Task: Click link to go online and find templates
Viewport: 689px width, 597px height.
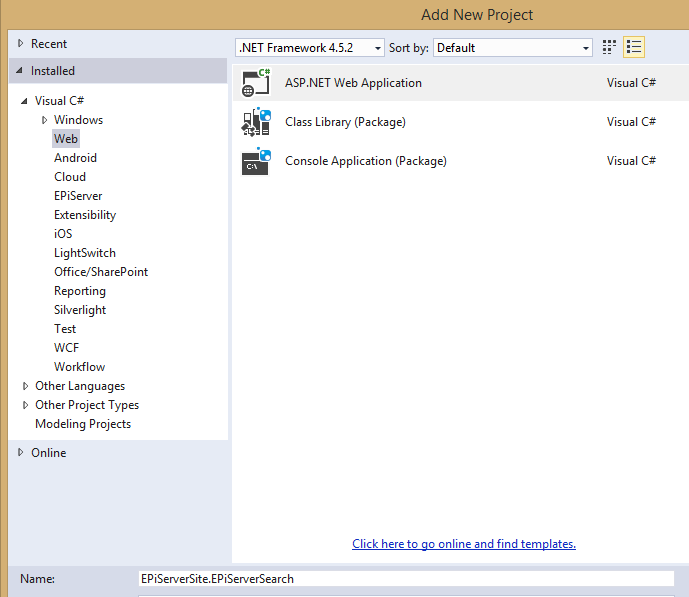Action: click(464, 544)
